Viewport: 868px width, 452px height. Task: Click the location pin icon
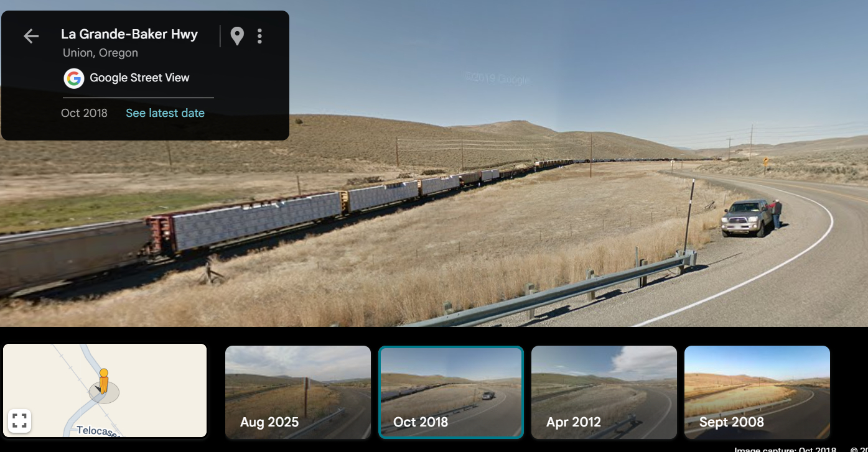[x=237, y=36]
